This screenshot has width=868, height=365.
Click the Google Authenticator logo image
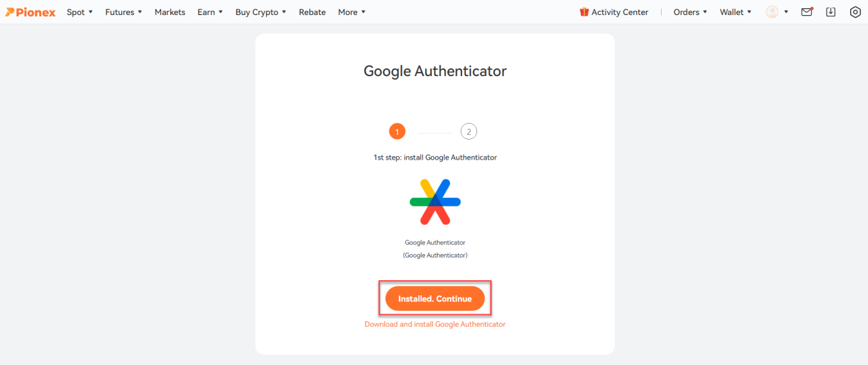(x=435, y=202)
